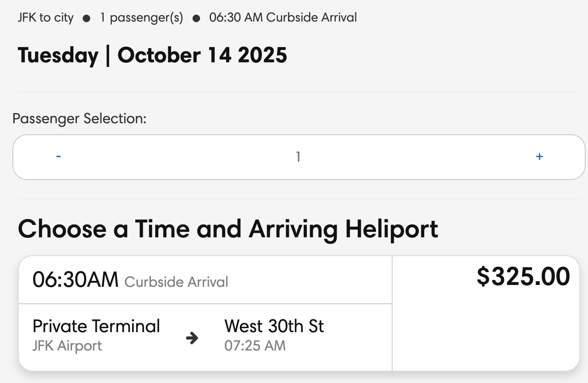Click gray Curbside Arrival text in card
Image resolution: width=588 pixels, height=383 pixels.
pos(176,282)
